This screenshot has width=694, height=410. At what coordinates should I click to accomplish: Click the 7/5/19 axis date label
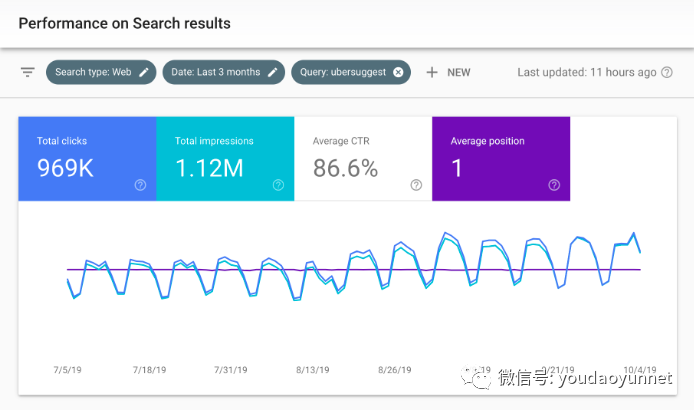(x=67, y=370)
